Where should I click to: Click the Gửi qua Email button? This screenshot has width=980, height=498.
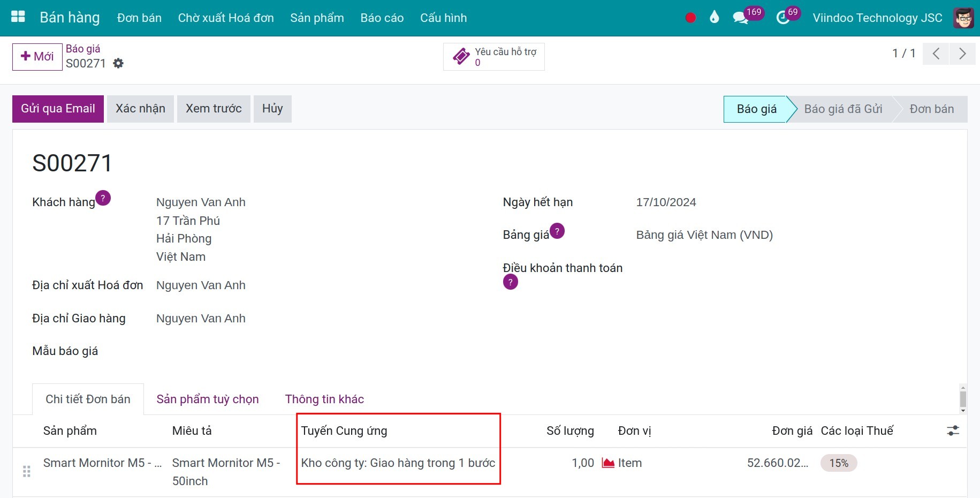coord(58,108)
